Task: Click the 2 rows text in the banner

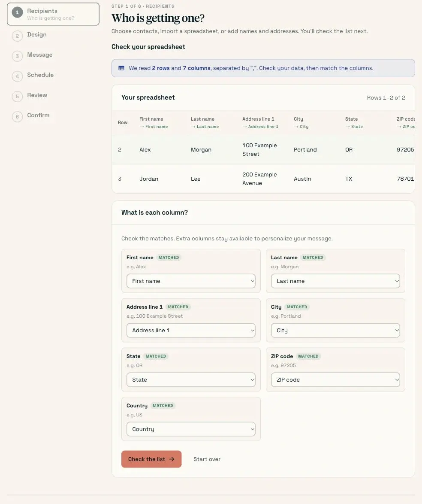Action: coord(160,68)
